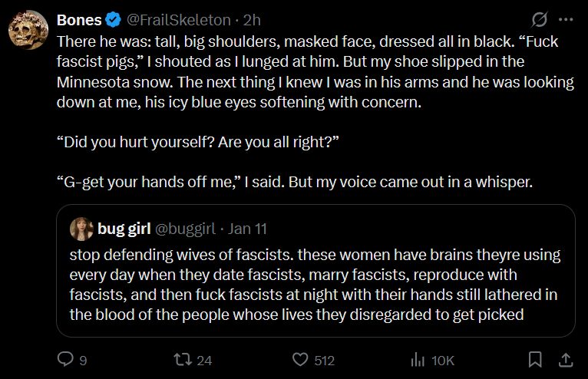Click the reply speech bubble icon
This screenshot has height=379, width=588.
coord(66,359)
